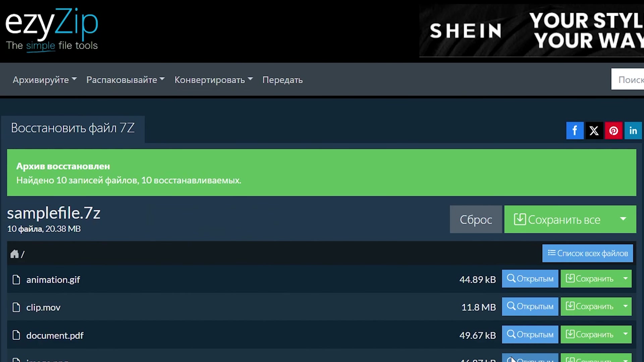644x362 pixels.
Task: Expand the Сохранить все dropdown arrow
Action: point(623,219)
